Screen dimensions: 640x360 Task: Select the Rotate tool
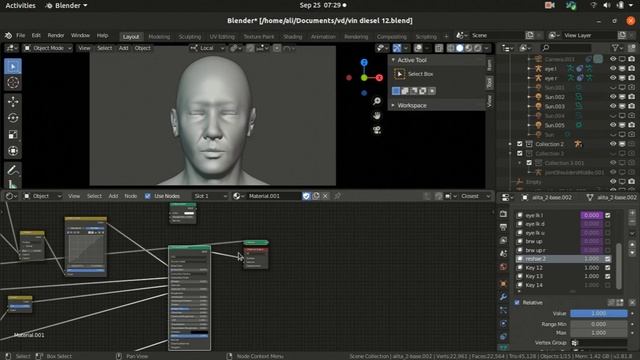click(x=13, y=118)
